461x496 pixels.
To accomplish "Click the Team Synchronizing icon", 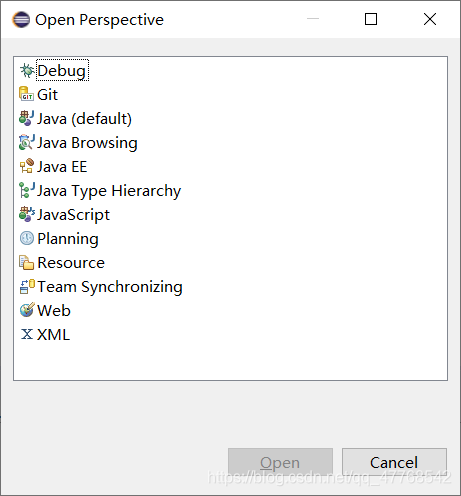I will pos(26,287).
